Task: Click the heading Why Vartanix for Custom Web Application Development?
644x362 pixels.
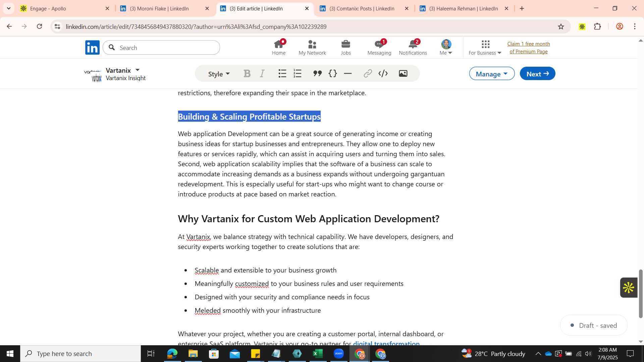Action: coord(309,219)
